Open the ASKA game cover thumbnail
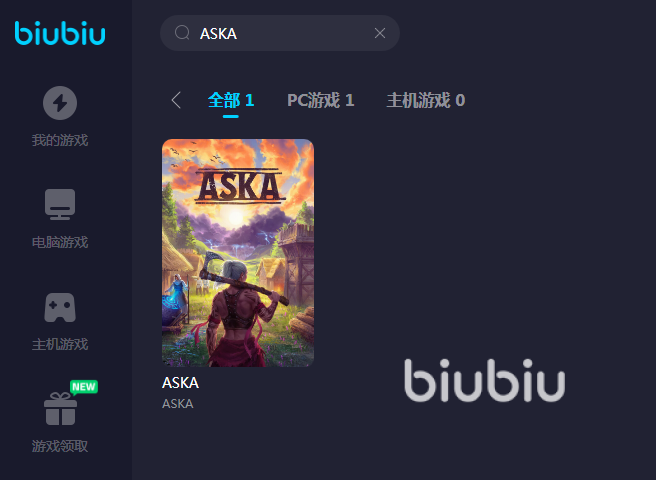Image resolution: width=656 pixels, height=480 pixels. coord(238,253)
